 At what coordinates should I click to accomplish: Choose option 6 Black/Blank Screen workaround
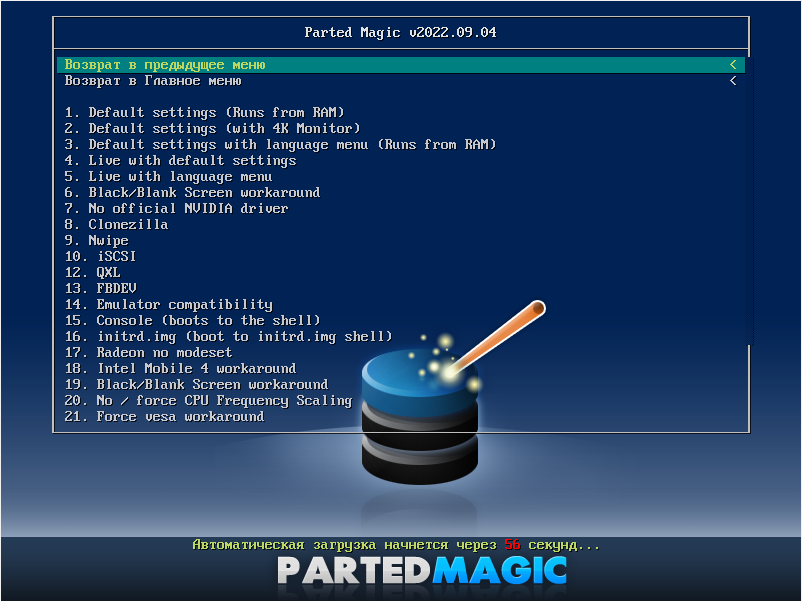(192, 193)
